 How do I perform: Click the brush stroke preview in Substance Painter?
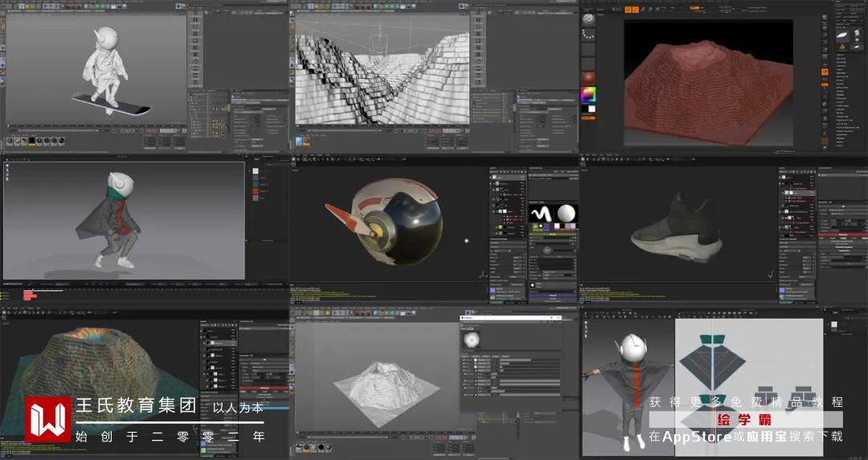[540, 213]
